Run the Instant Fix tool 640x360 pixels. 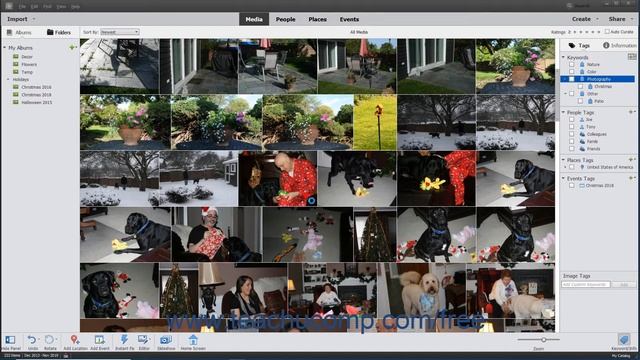point(124,340)
